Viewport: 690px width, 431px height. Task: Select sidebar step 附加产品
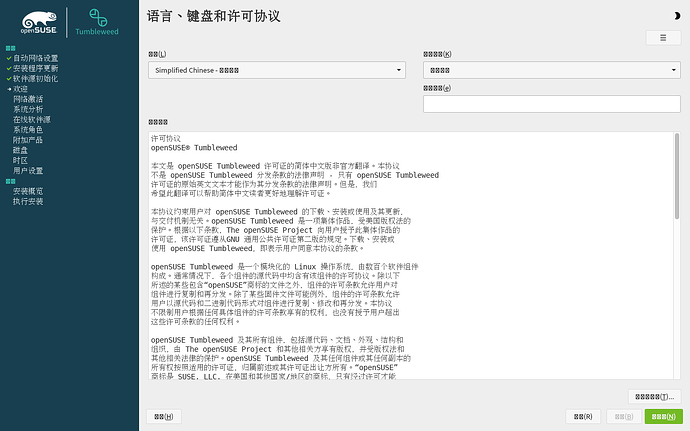point(28,140)
